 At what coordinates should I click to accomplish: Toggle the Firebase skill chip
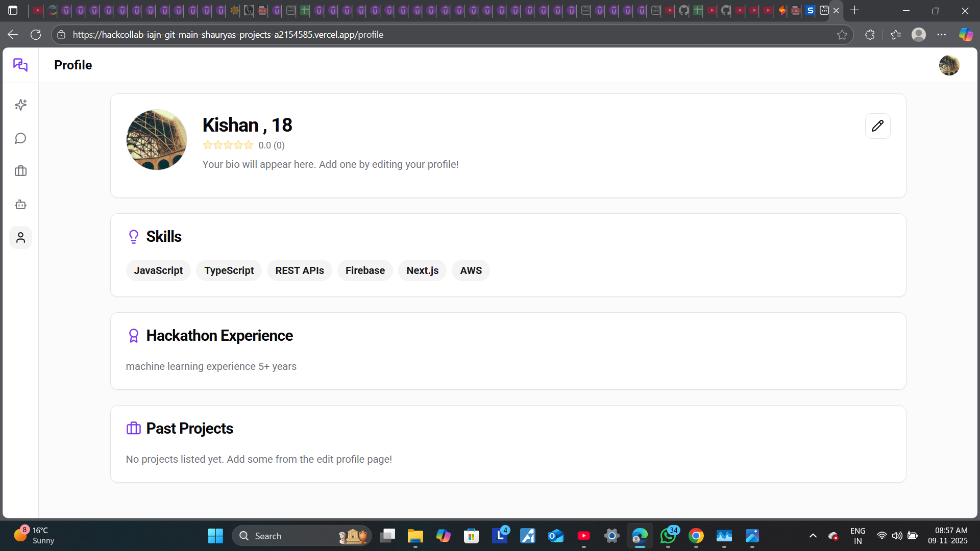(365, 270)
